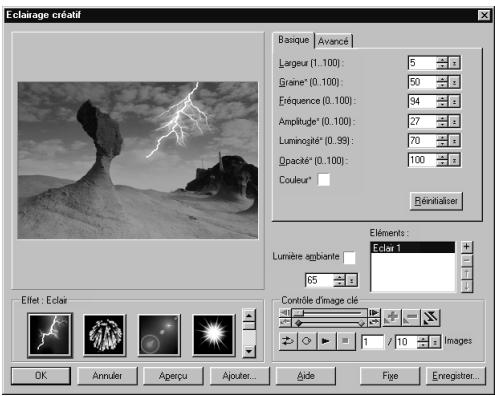The image size is (495, 396).
Task: Click down arrow of effects scrollbar
Action: (x=249, y=351)
